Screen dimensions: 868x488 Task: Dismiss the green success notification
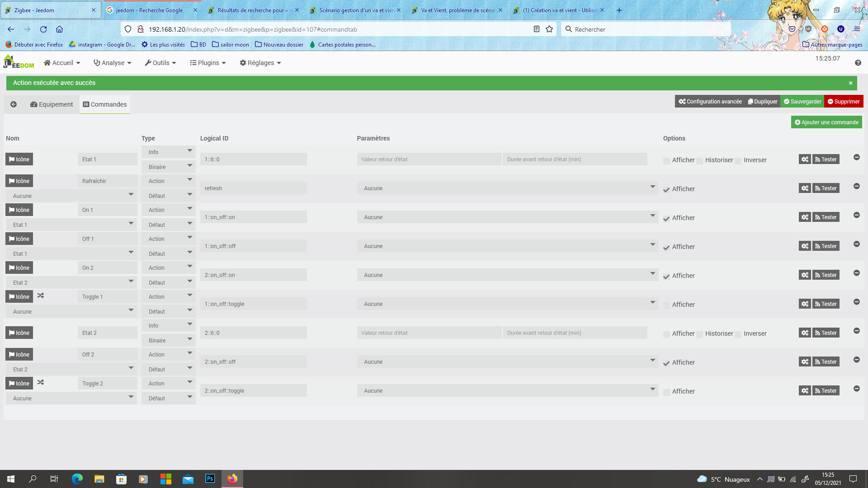(x=850, y=83)
